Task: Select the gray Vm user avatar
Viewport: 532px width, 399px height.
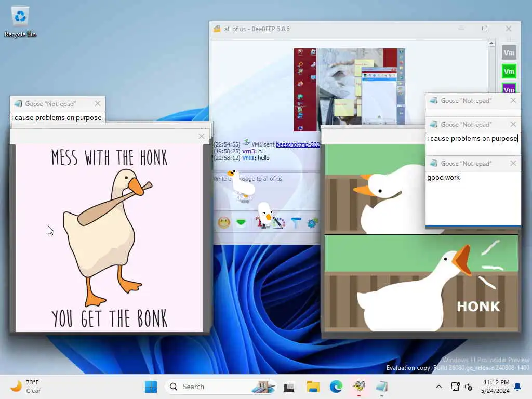Action: click(x=509, y=52)
